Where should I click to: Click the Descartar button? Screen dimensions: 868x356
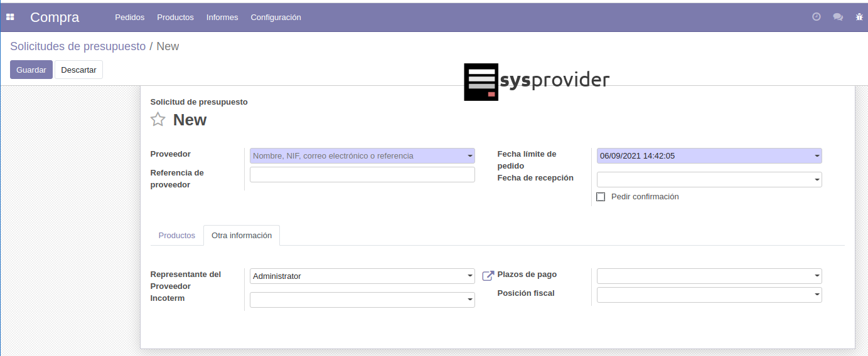point(78,70)
